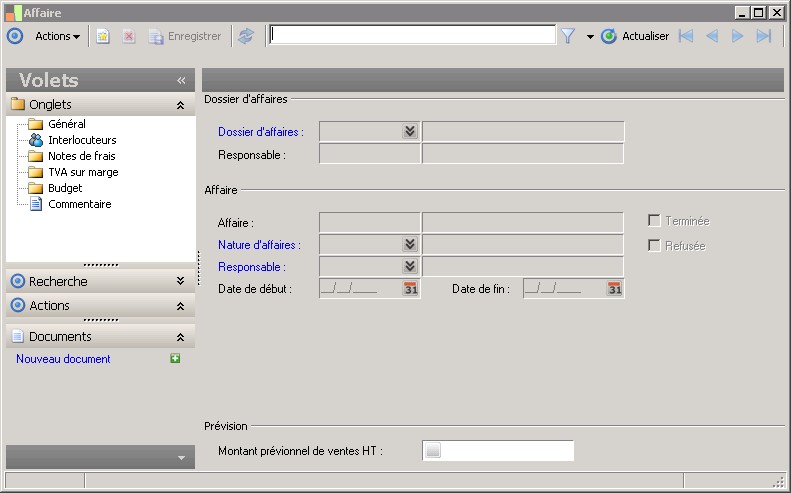Click the blue Responsable label link

[252, 267]
